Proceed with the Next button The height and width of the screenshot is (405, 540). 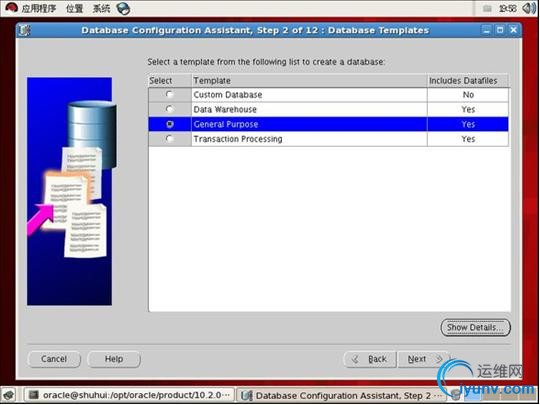424,359
